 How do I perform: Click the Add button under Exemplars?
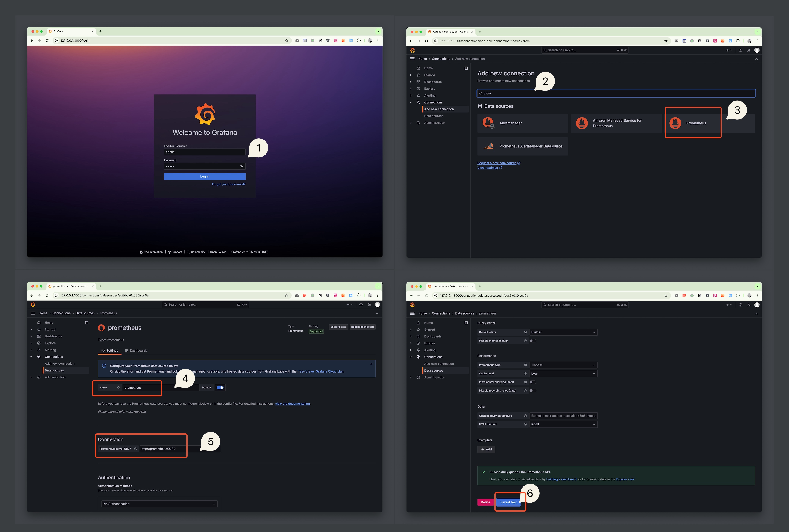click(486, 450)
